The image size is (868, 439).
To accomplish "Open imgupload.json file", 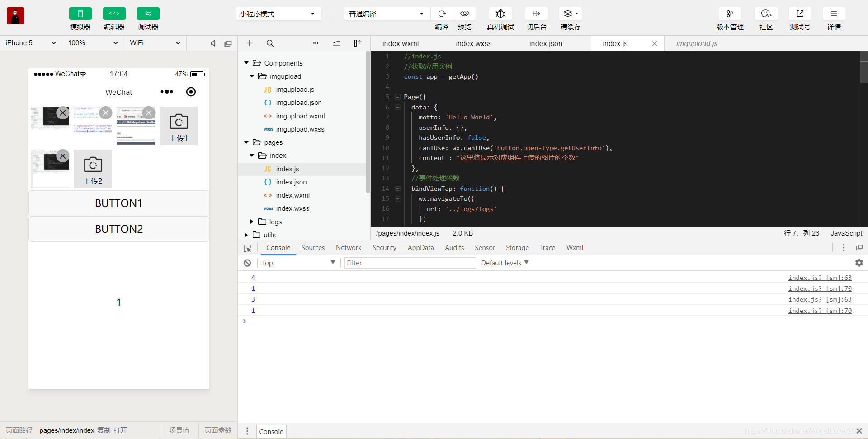I will tap(299, 103).
